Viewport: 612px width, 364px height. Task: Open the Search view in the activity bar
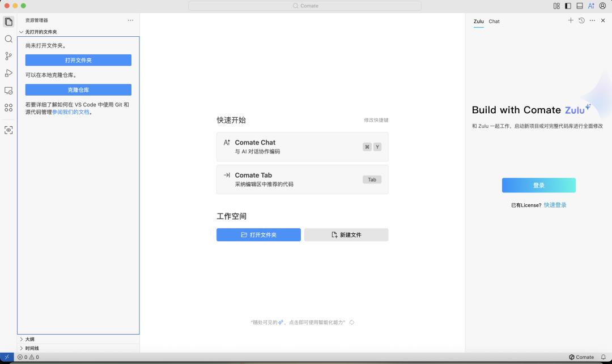pyautogui.click(x=8, y=39)
